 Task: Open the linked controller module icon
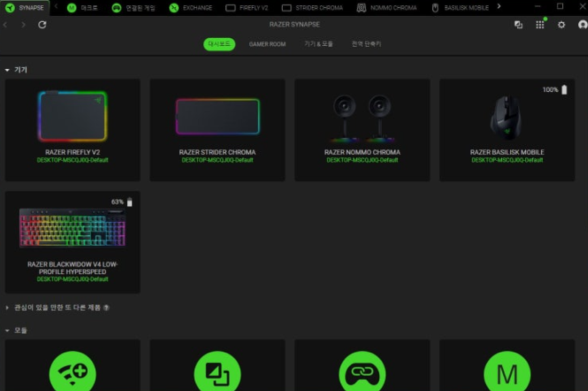pos(363,372)
